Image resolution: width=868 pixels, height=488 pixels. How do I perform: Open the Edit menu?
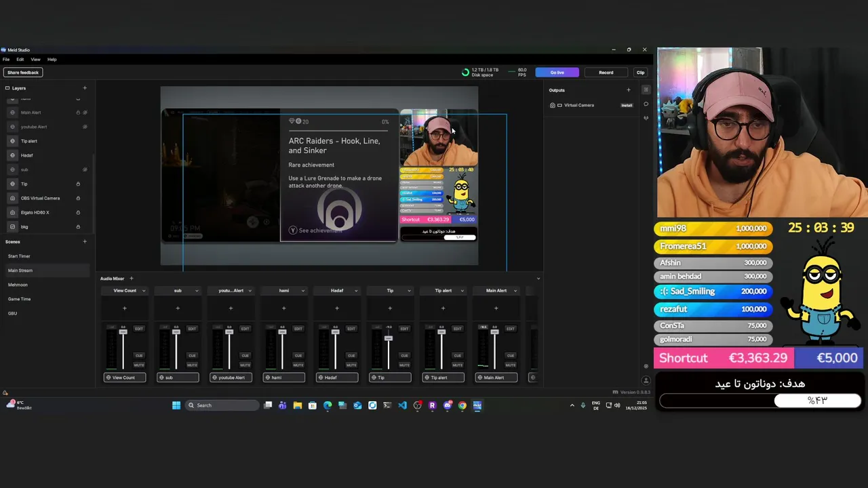pyautogui.click(x=20, y=60)
